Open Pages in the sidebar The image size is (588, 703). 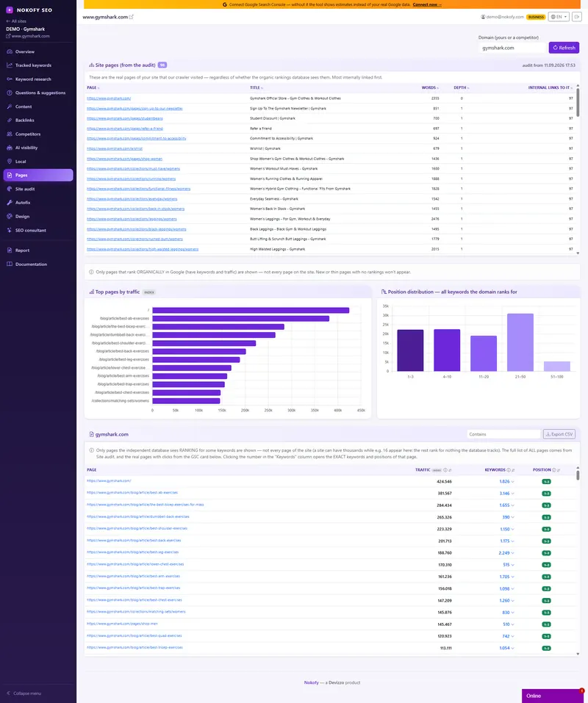[x=38, y=176]
